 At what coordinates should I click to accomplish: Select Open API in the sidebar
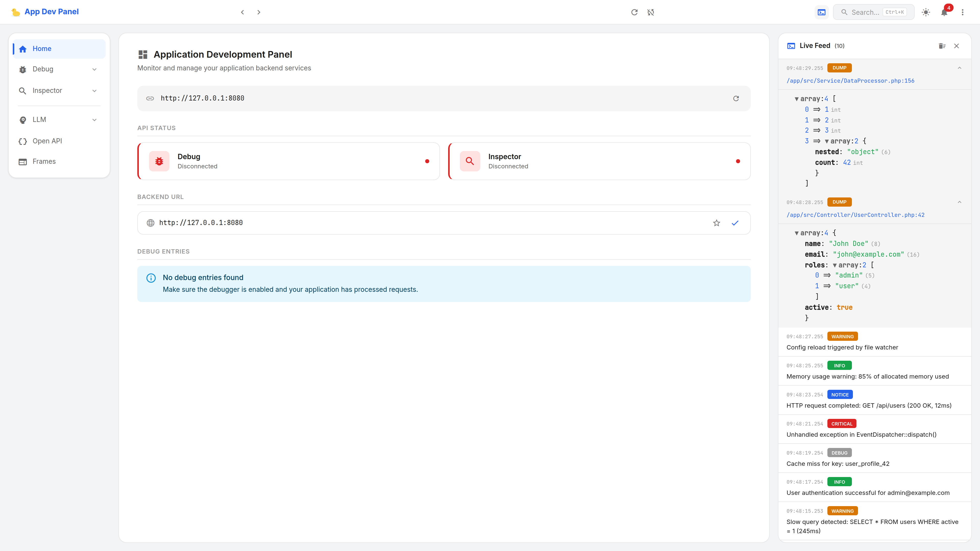click(x=47, y=141)
